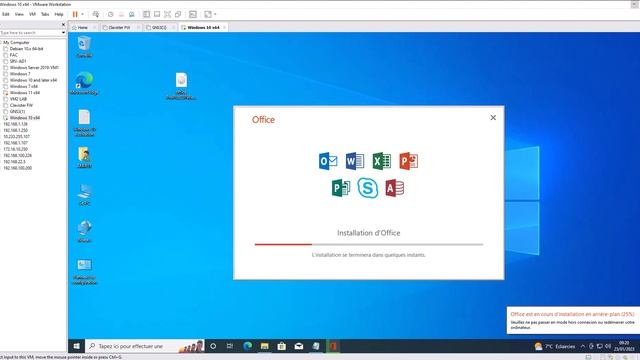Click the stretch guest display icon
Image resolution: width=640 pixels, height=360 pixels.
(x=208, y=14)
